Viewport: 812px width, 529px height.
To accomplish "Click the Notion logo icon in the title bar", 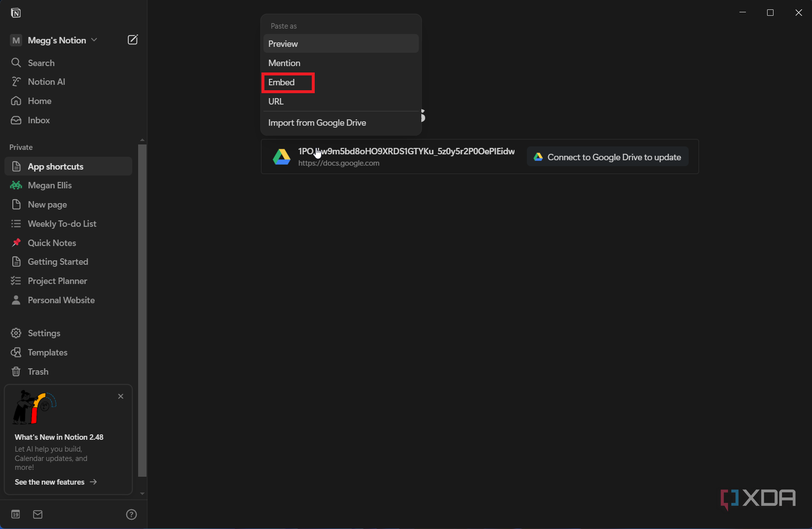I will (x=16, y=13).
